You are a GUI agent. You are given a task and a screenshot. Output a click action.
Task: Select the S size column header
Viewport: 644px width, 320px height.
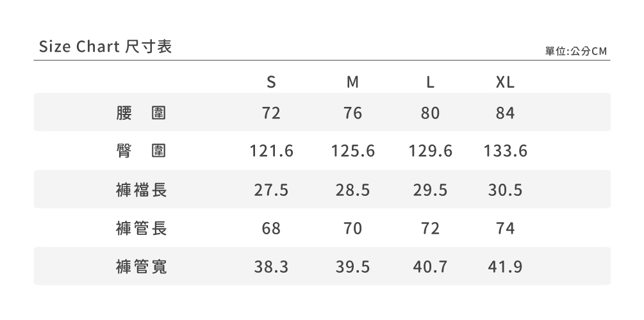click(x=271, y=83)
